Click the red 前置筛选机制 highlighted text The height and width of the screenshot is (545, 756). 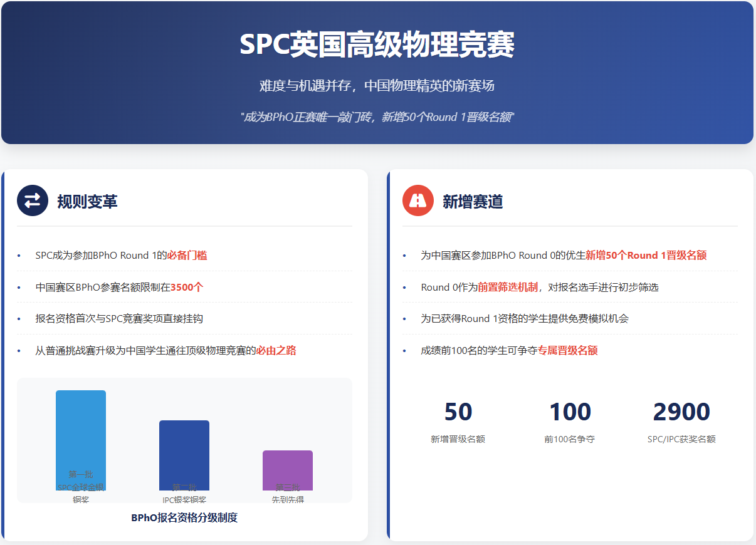tap(508, 288)
